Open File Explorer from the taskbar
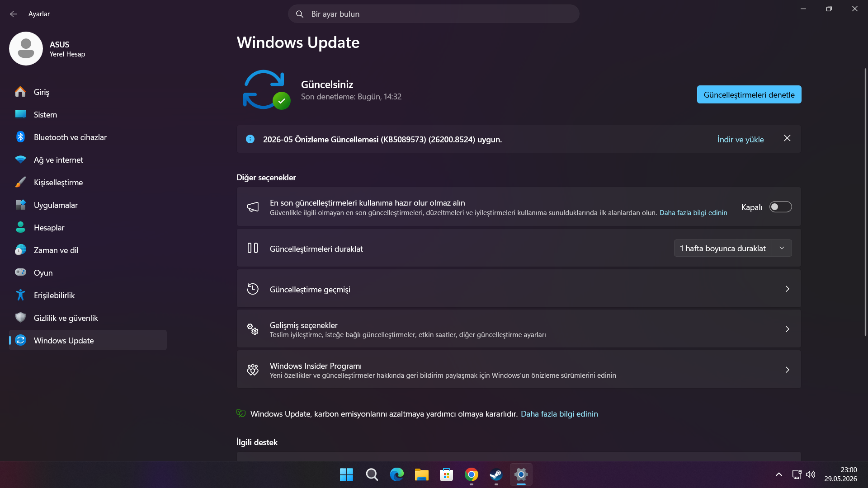Image resolution: width=868 pixels, height=488 pixels. point(421,474)
